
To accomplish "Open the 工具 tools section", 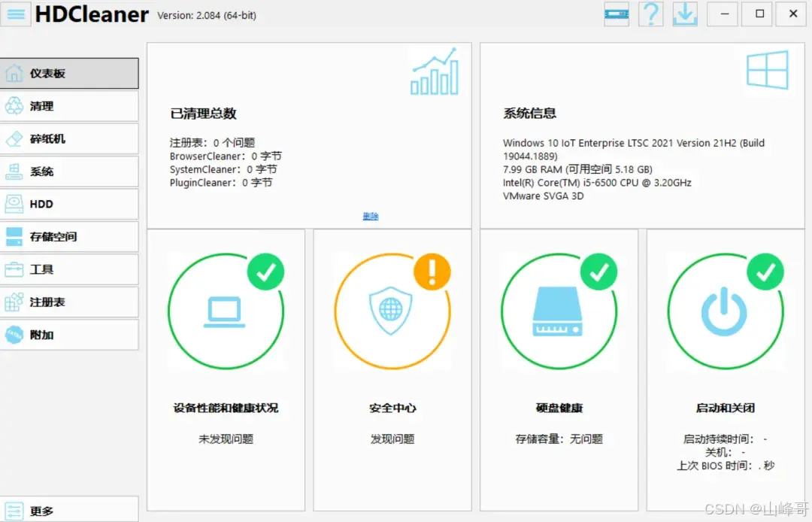I will (x=69, y=269).
